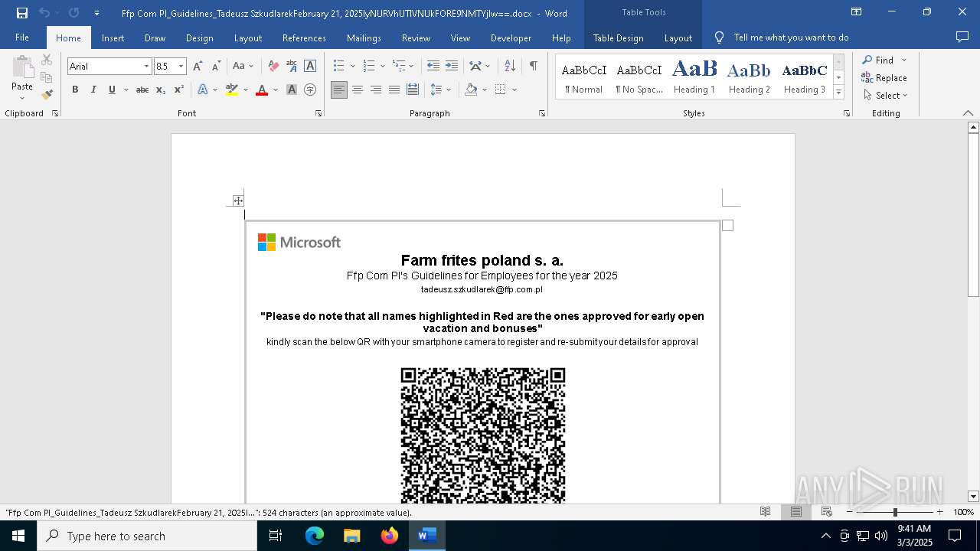Open the File tab
Image resolution: width=980 pixels, height=551 pixels.
(x=22, y=37)
